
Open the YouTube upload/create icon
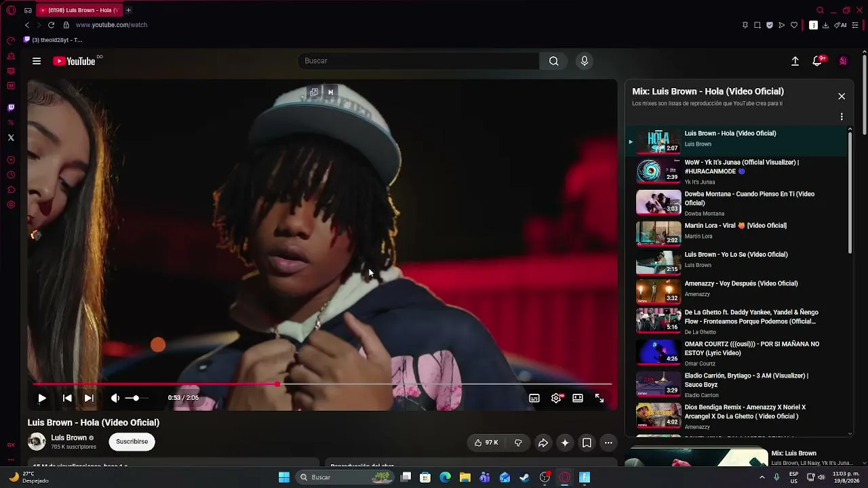(x=795, y=61)
